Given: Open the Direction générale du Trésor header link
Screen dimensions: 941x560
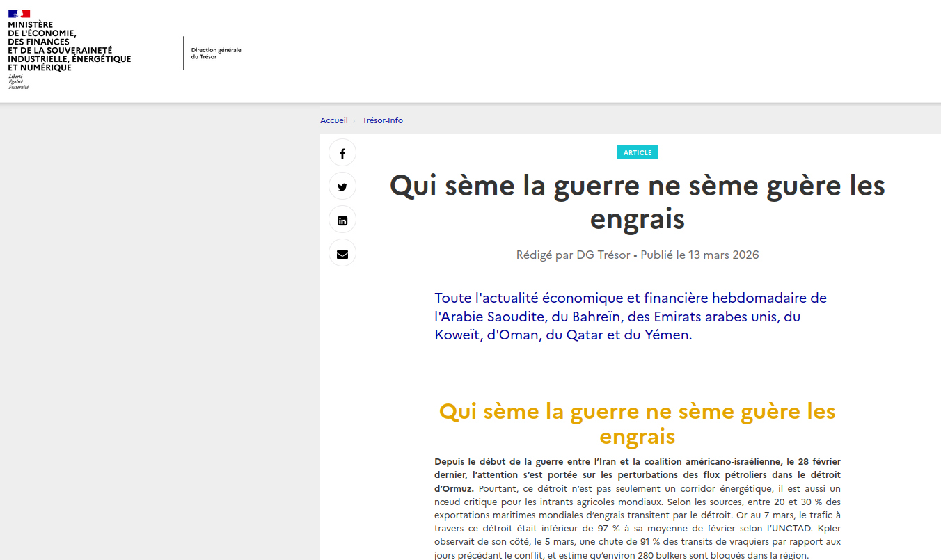Looking at the screenshot, I should (214, 54).
